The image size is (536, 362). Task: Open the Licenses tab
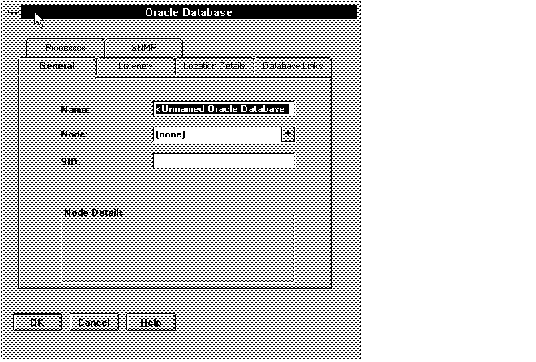click(135, 66)
